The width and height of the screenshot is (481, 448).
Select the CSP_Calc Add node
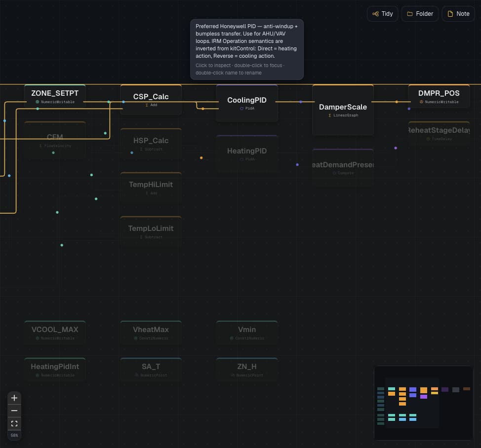pos(151,100)
